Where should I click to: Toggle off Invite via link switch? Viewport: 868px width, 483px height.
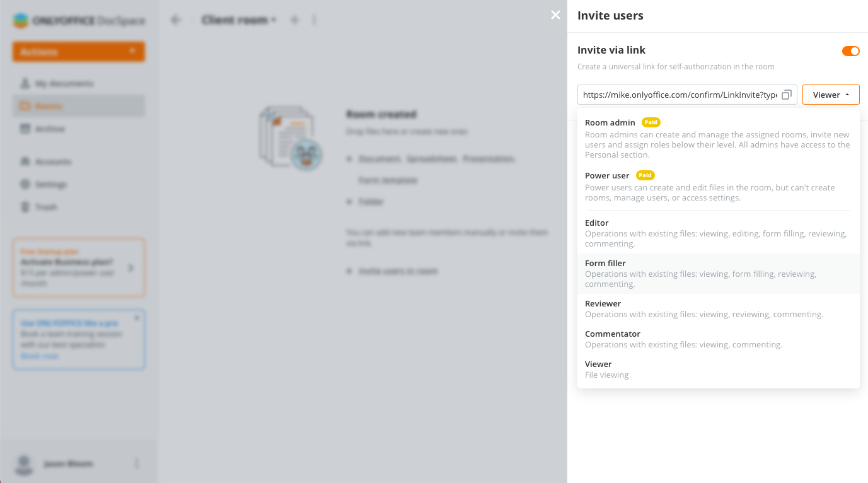click(x=850, y=51)
